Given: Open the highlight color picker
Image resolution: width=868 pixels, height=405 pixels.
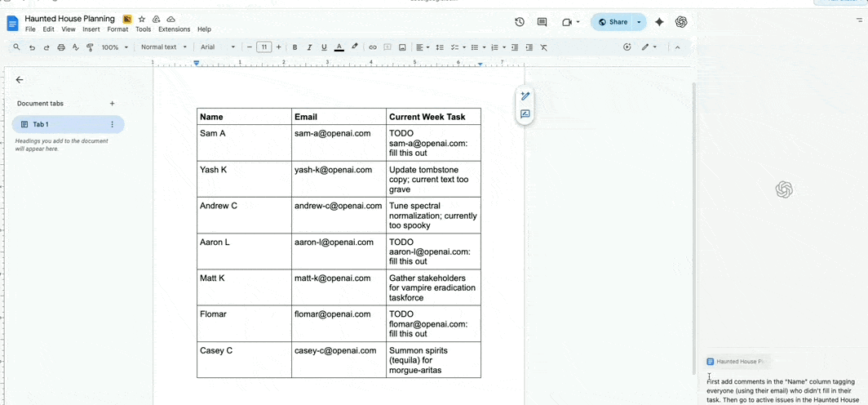Looking at the screenshot, I should (355, 47).
